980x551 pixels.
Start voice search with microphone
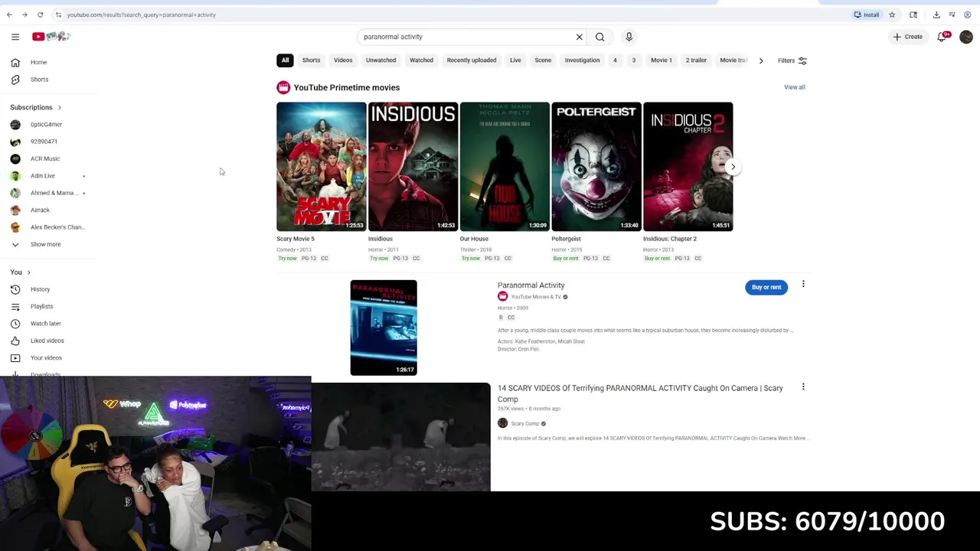629,37
